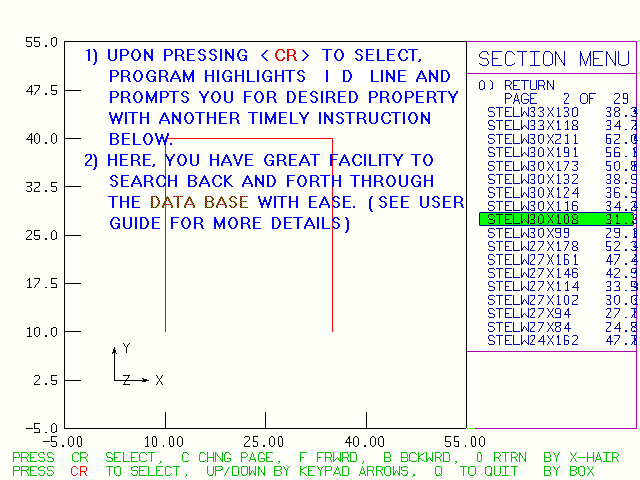
Task: Click the red rectangle frame's top edge
Action: coord(248,139)
